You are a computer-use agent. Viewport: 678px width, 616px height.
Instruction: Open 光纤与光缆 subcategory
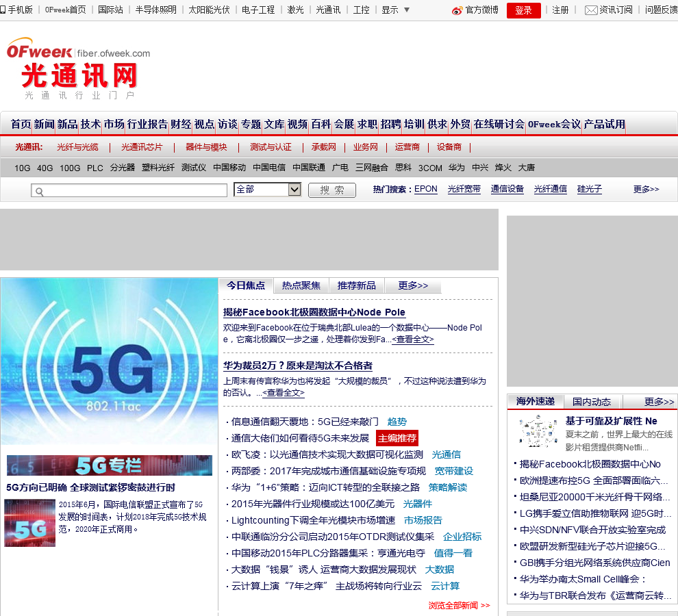point(77,147)
